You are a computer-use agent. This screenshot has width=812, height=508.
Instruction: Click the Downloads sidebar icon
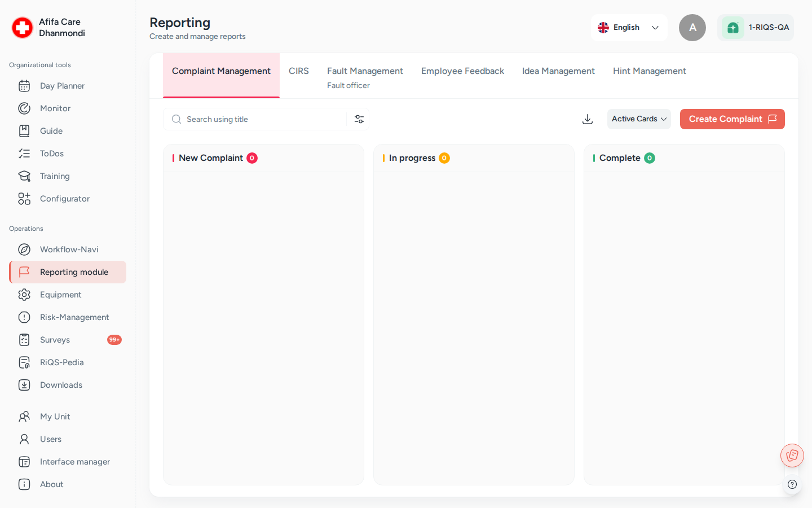click(24, 385)
